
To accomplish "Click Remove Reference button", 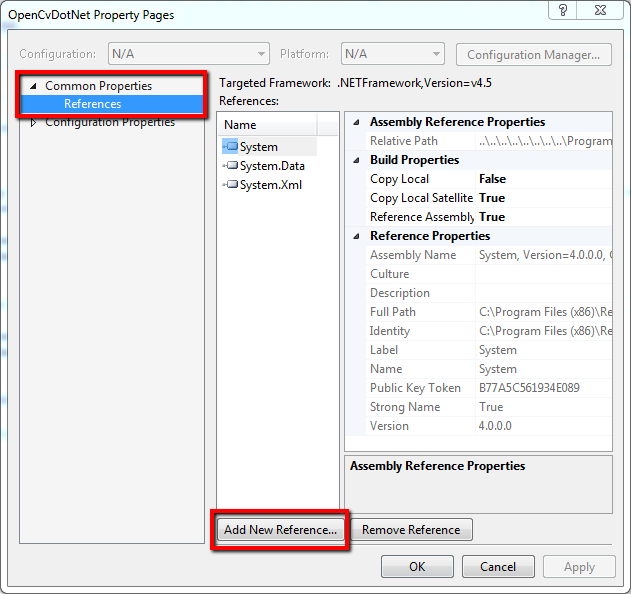I will (x=411, y=530).
